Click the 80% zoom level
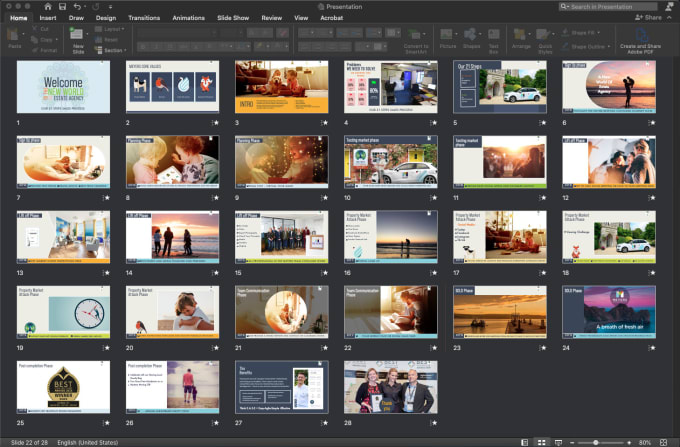This screenshot has width=680, height=447. (x=645, y=443)
